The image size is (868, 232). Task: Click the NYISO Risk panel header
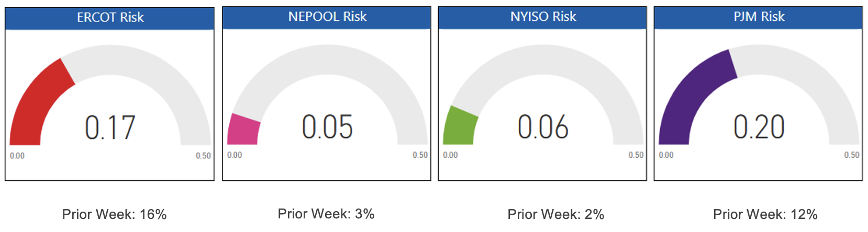point(543,17)
